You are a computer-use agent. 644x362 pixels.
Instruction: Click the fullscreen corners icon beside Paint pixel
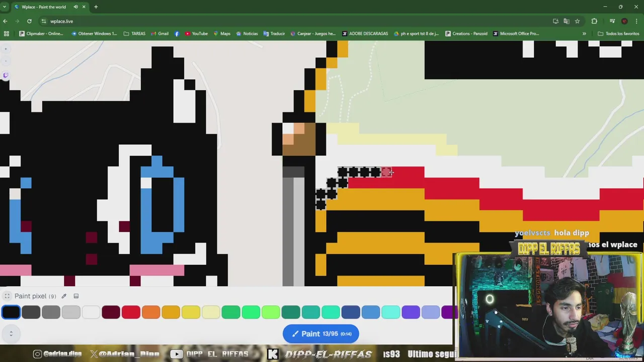(x=7, y=296)
